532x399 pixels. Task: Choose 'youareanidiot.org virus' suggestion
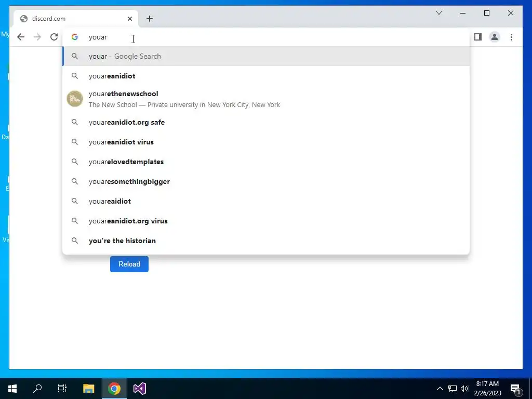266,221
